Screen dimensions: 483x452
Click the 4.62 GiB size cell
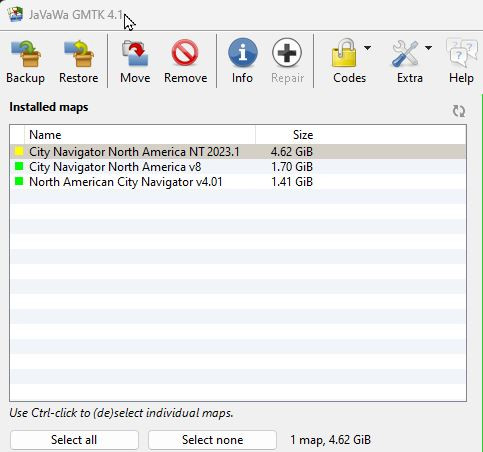pyautogui.click(x=292, y=152)
